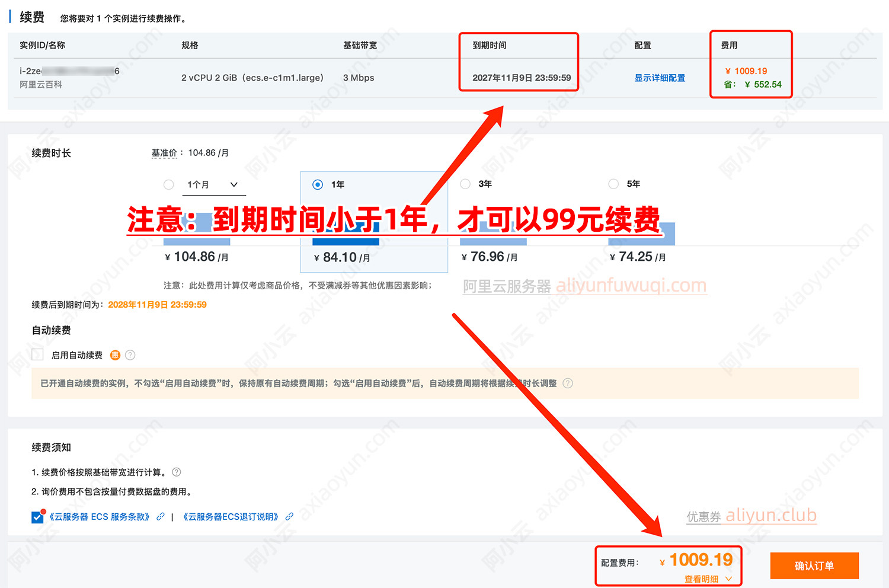The width and height of the screenshot is (889, 588).
Task: Open the help icon next to 启用自动续费
Action: (130, 355)
